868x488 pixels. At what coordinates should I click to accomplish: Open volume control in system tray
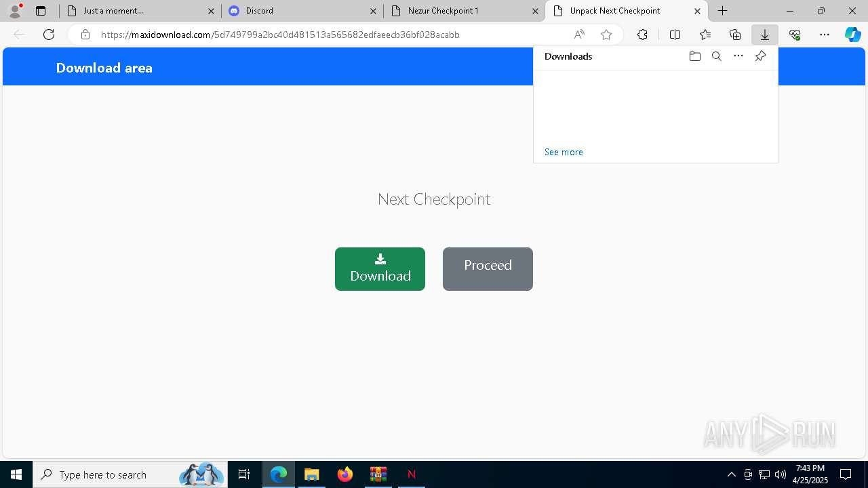[781, 474]
